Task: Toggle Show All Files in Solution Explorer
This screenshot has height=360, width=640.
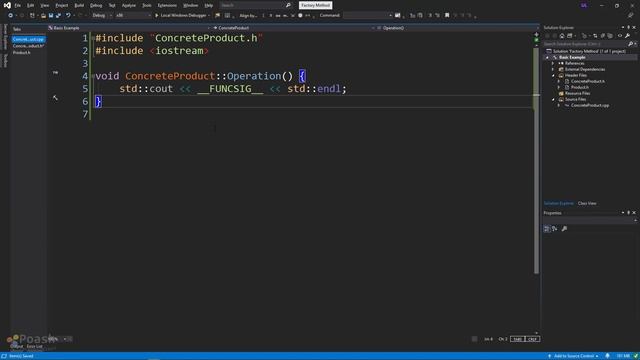Action: click(x=610, y=36)
